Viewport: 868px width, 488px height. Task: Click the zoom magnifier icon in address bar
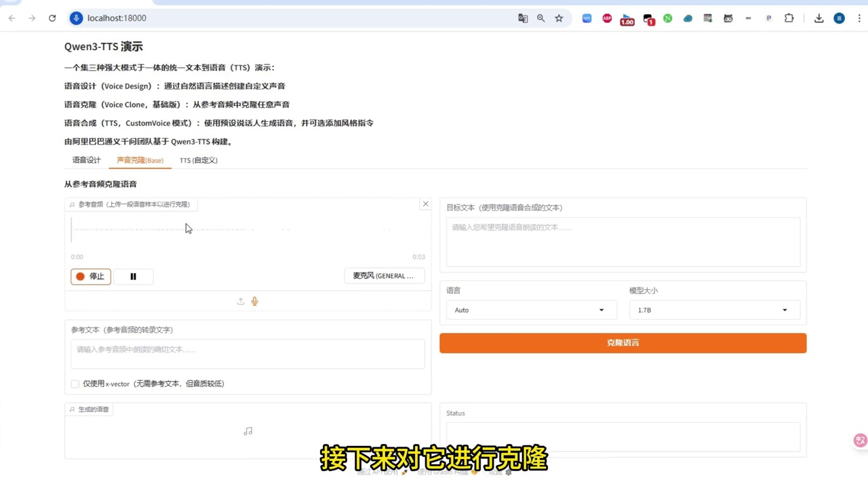[540, 18]
